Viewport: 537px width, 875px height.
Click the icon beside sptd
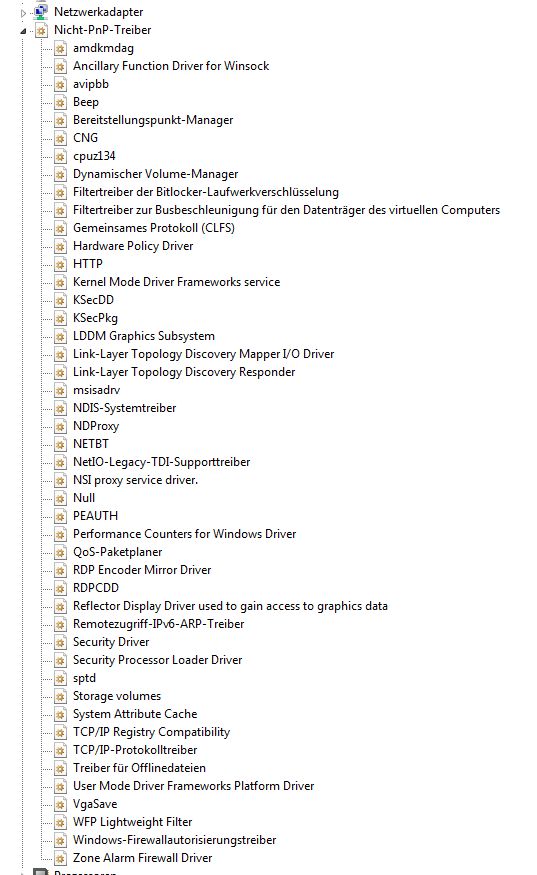coord(60,678)
